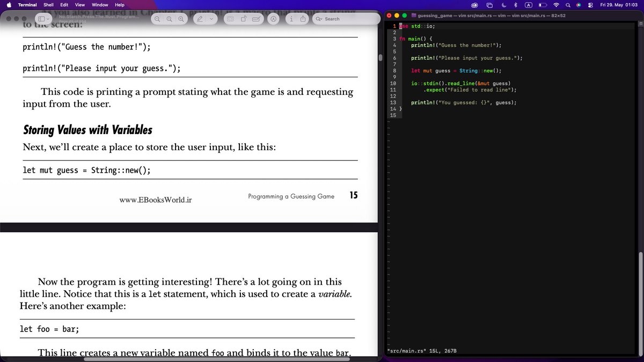644x362 pixels.
Task: Click the date and time clock
Action: [x=619, y=4]
